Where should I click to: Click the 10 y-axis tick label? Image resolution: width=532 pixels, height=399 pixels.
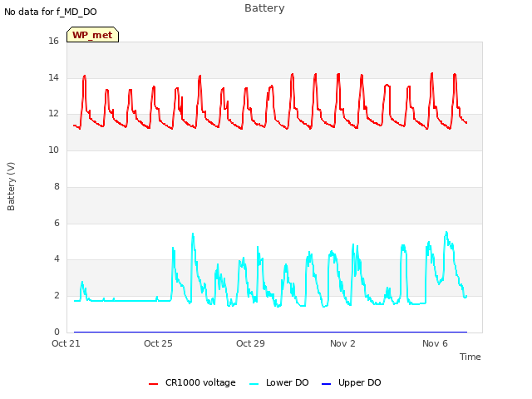53,150
